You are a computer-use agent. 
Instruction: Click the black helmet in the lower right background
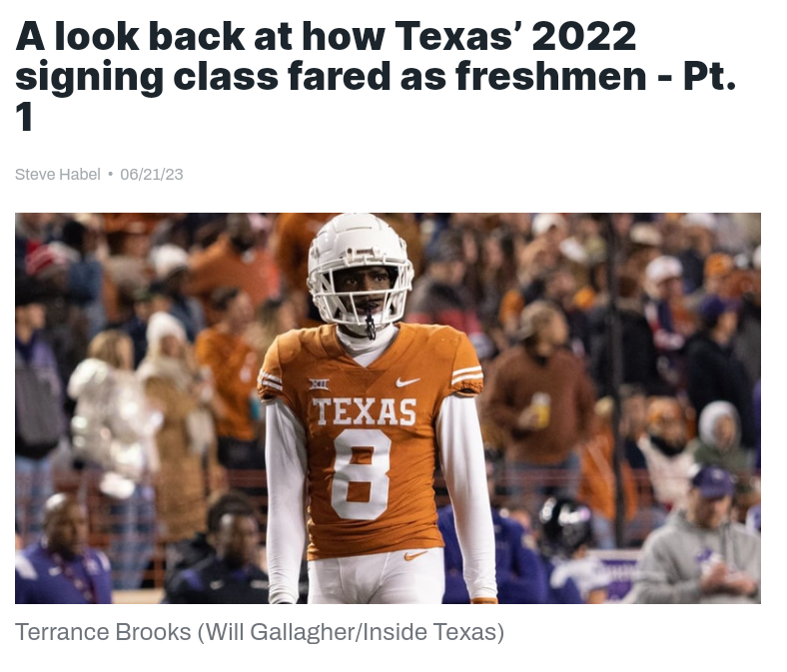point(565,525)
